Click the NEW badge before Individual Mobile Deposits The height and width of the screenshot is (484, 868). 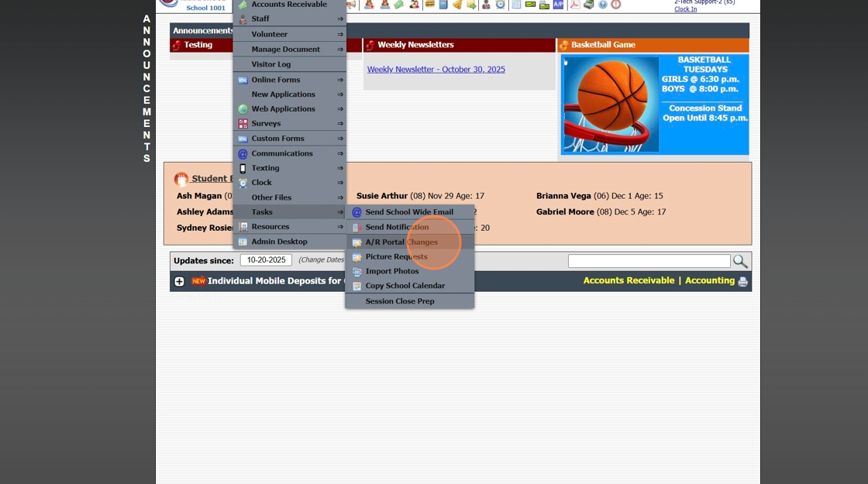coord(198,281)
